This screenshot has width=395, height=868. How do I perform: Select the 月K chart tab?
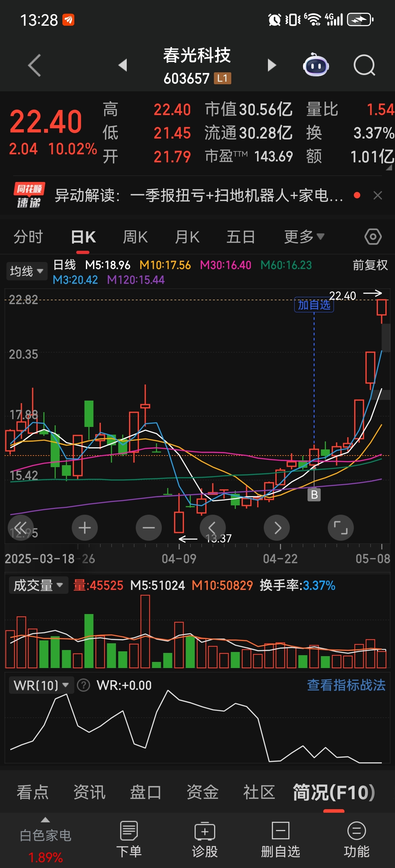pos(187,237)
